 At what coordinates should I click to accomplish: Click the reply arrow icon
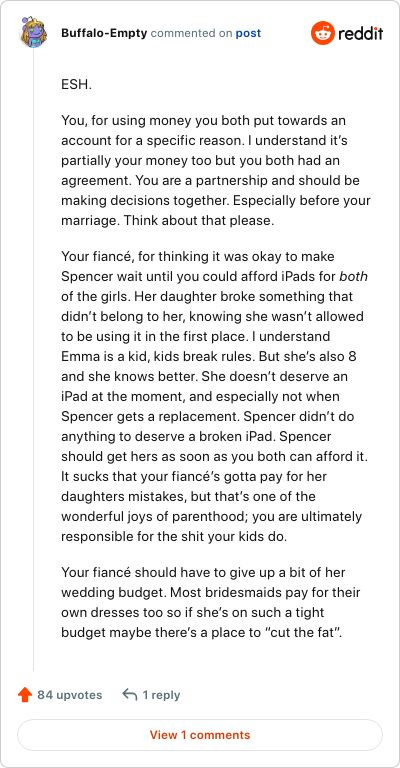coord(129,695)
